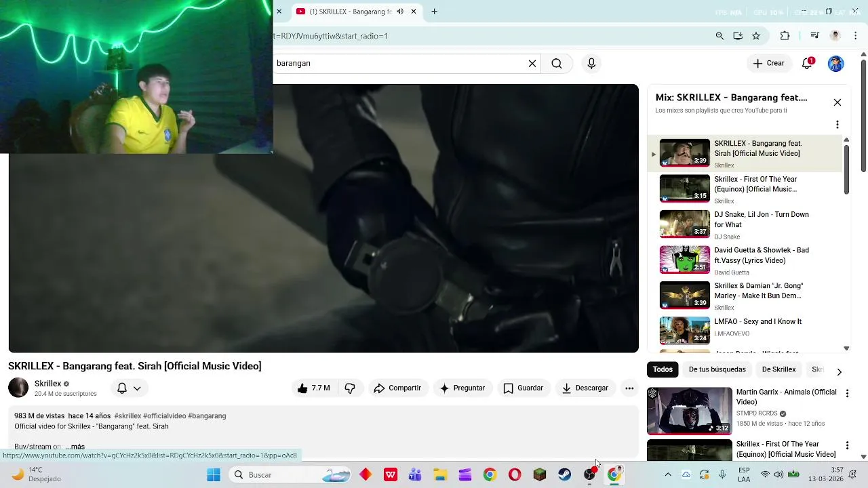Select the De Skrillex filter chip
The height and width of the screenshot is (488, 868).
[x=778, y=369]
